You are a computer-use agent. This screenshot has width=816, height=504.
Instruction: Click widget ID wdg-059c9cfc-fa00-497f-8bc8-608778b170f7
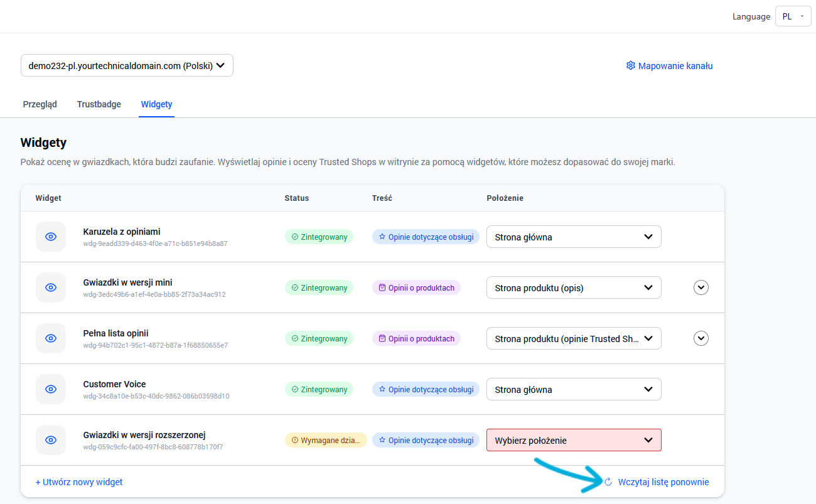tap(153, 447)
